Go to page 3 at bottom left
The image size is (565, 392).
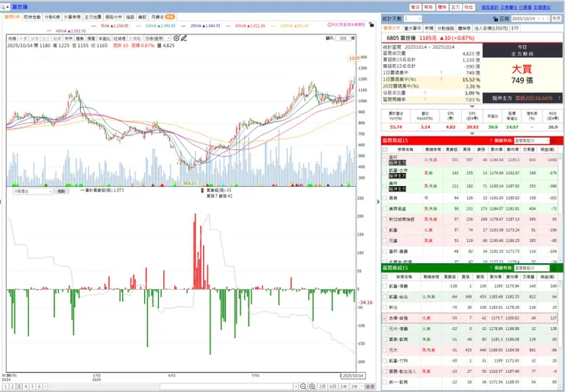click(x=19, y=387)
